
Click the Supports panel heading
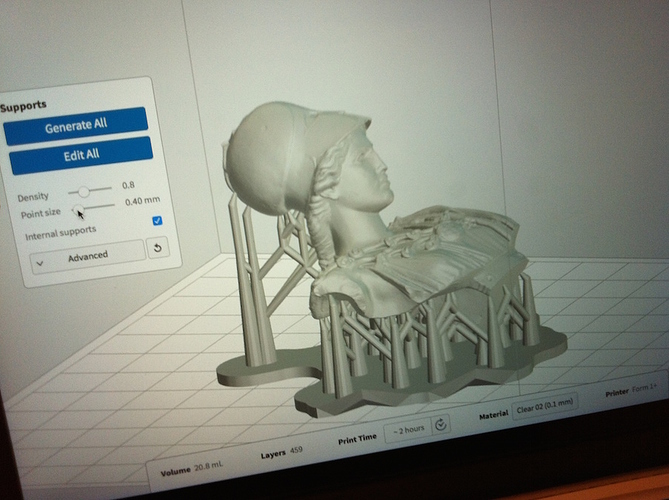[24, 105]
